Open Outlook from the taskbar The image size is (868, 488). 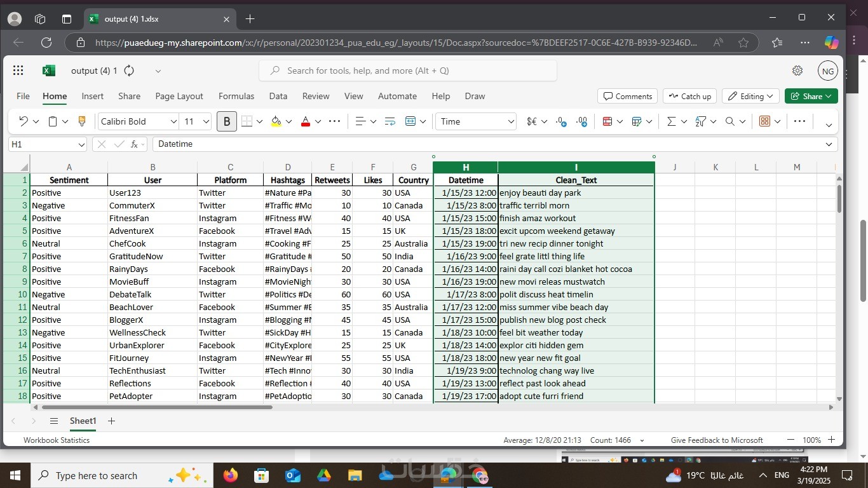click(x=293, y=475)
